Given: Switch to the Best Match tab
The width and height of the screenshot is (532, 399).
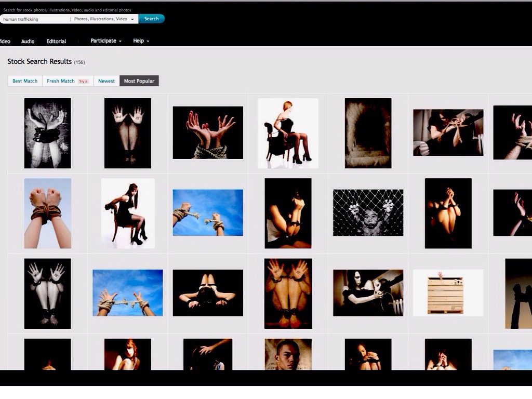Looking at the screenshot, I should [x=25, y=81].
